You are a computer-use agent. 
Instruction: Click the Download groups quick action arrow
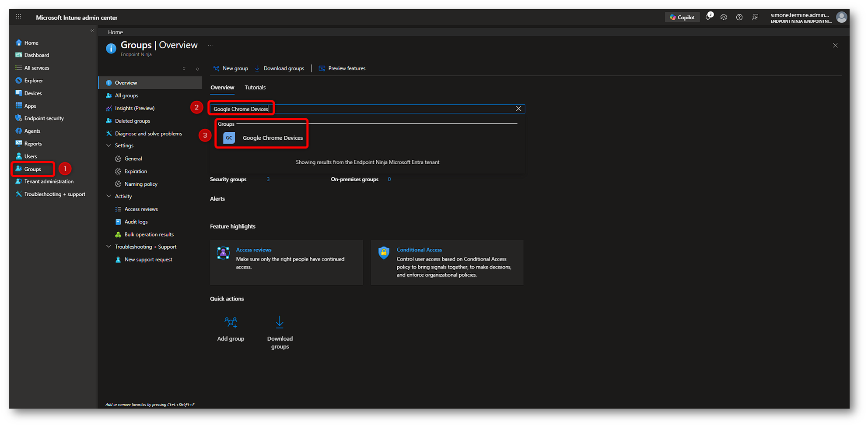(280, 323)
